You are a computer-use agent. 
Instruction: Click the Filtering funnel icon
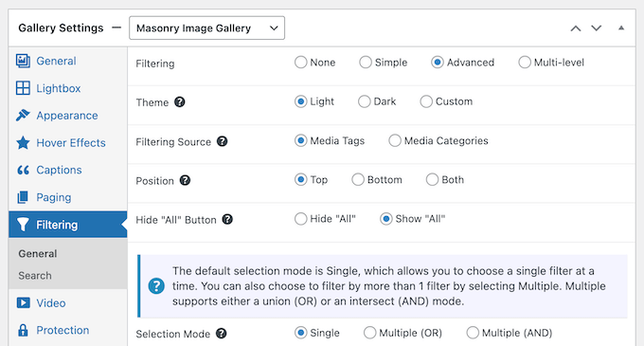(x=23, y=225)
